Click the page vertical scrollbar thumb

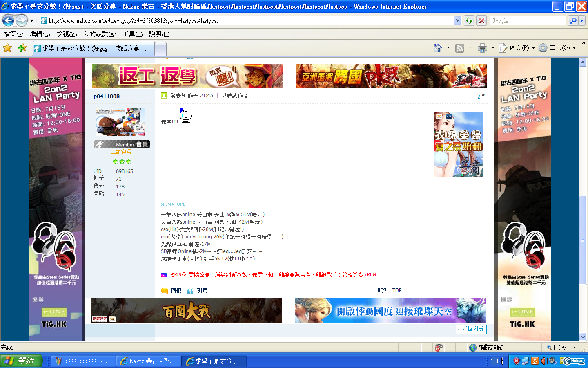(583, 240)
